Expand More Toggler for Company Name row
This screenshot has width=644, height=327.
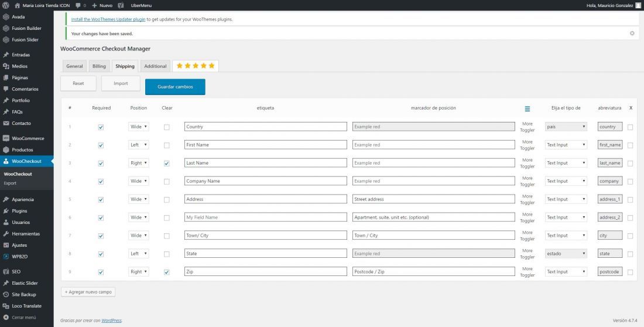[527, 182]
